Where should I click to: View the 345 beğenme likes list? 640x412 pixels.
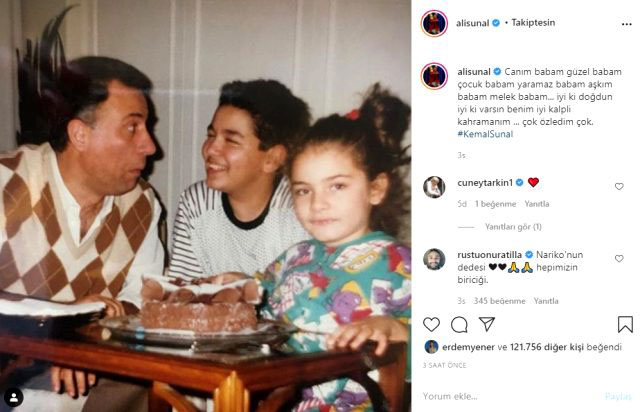tap(499, 301)
